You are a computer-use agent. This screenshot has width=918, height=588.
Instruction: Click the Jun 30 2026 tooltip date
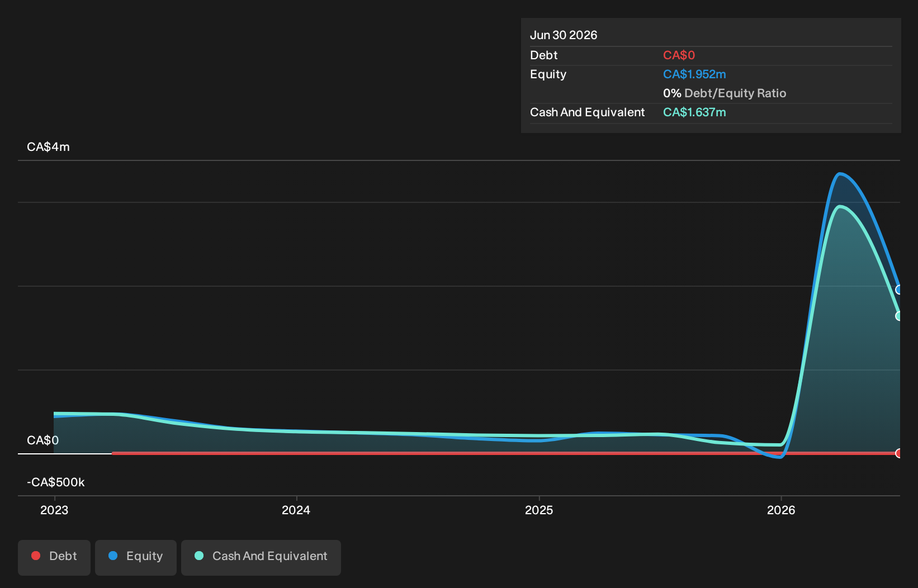coord(564,35)
